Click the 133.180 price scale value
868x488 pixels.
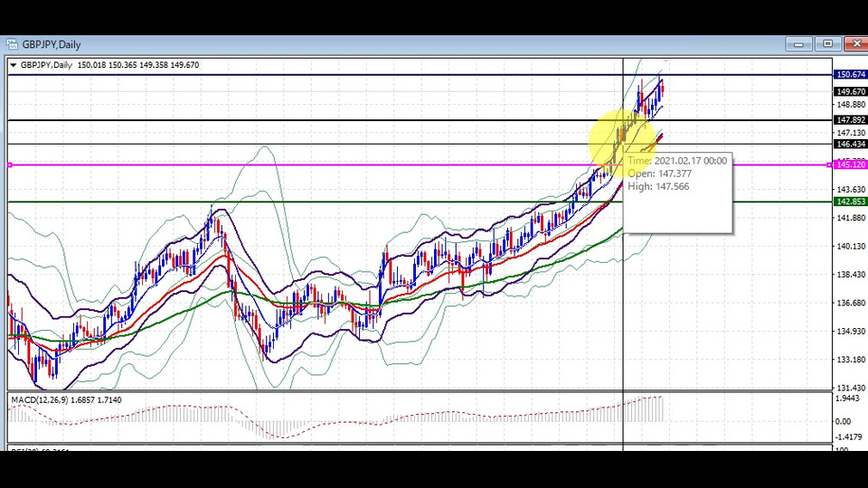[x=851, y=359]
